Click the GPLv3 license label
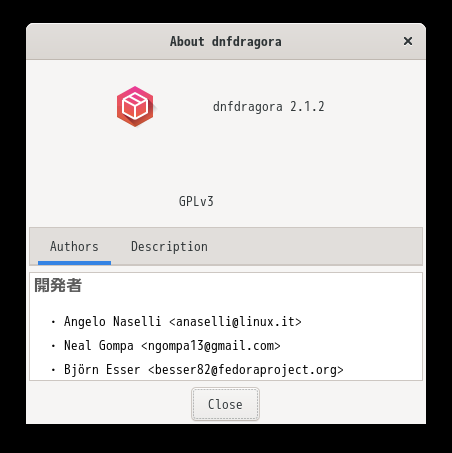This screenshot has width=452, height=453. (x=196, y=201)
